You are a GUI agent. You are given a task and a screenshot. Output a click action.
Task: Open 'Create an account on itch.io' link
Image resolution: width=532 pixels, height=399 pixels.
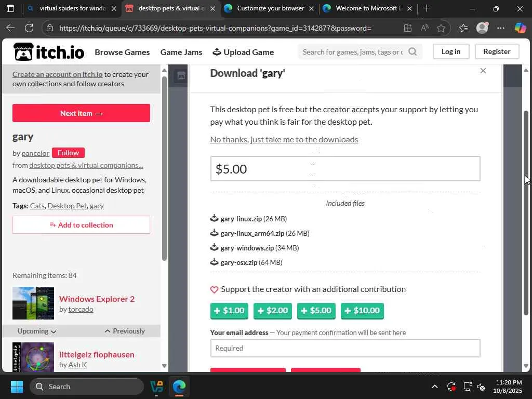(57, 74)
